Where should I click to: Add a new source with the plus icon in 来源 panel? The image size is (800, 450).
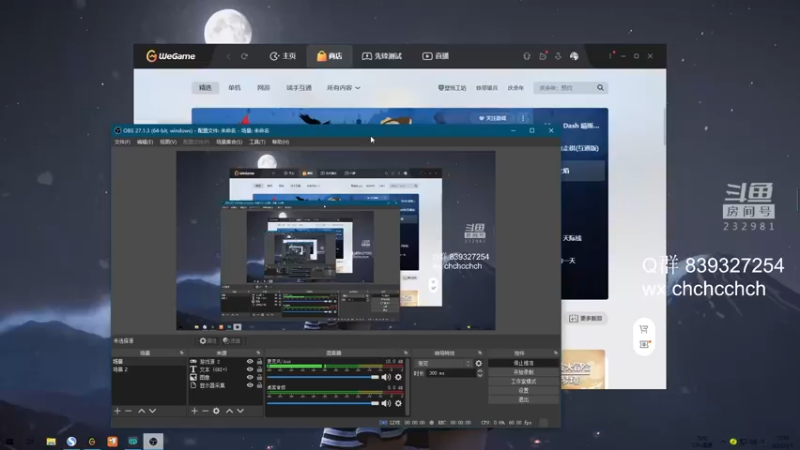pyautogui.click(x=194, y=411)
